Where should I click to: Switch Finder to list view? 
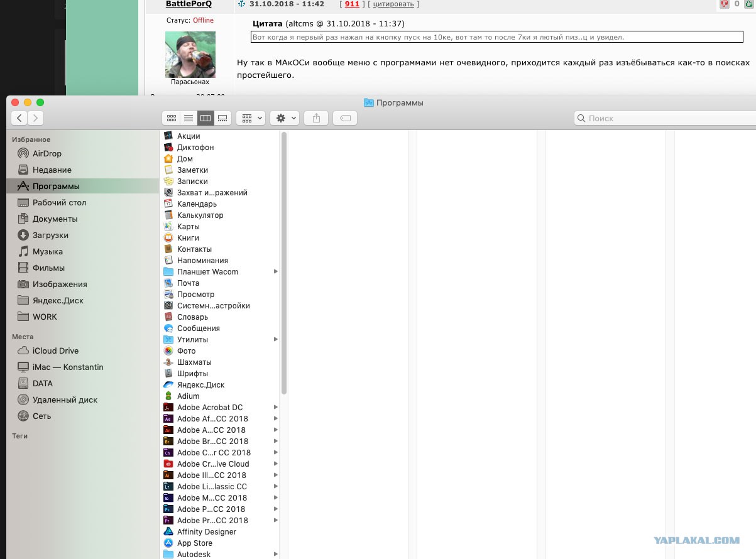[x=188, y=118]
